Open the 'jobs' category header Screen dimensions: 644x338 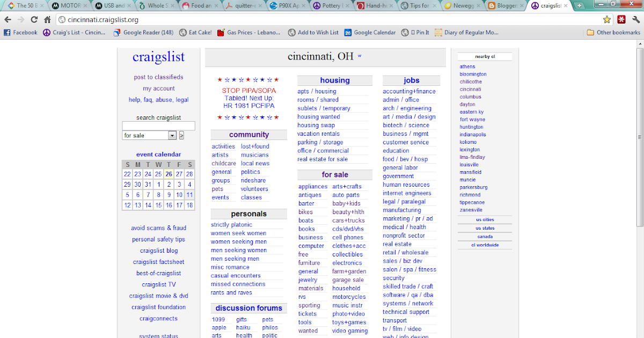pyautogui.click(x=412, y=80)
